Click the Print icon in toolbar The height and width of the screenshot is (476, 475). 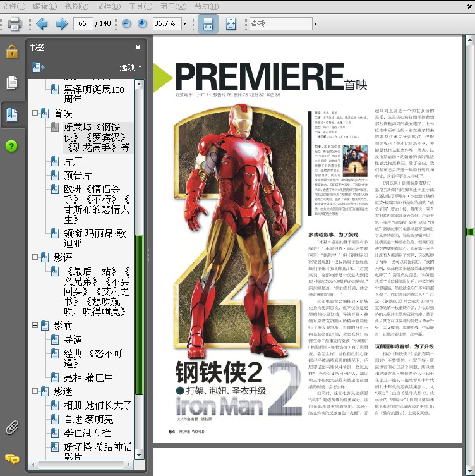click(15, 23)
